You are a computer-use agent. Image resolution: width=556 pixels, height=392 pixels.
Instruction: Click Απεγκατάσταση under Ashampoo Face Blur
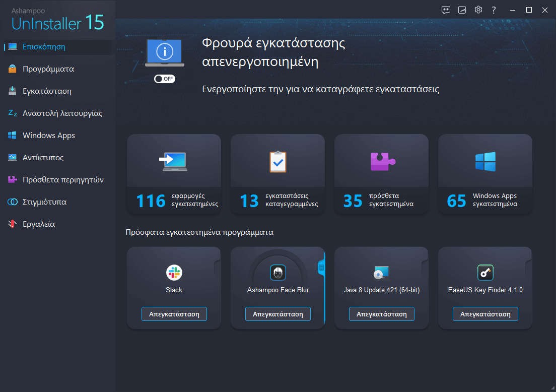(278, 314)
